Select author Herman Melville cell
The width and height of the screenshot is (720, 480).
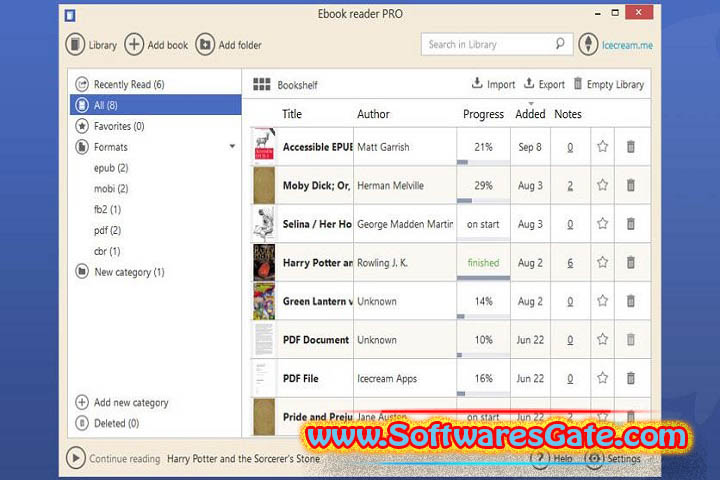tap(405, 186)
